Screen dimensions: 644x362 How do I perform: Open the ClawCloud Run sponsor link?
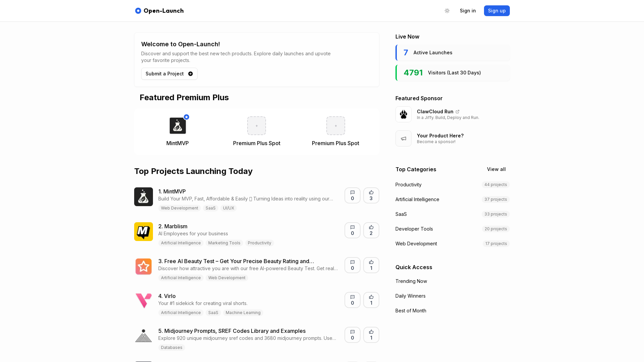coord(435,112)
